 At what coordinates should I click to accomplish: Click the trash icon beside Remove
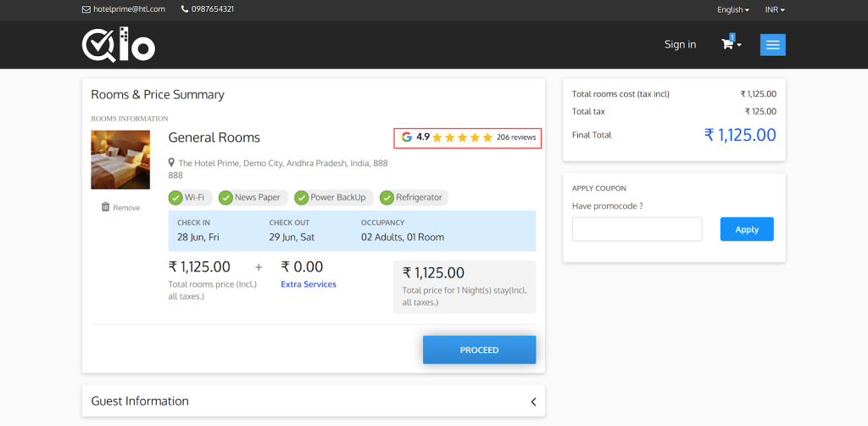click(105, 207)
